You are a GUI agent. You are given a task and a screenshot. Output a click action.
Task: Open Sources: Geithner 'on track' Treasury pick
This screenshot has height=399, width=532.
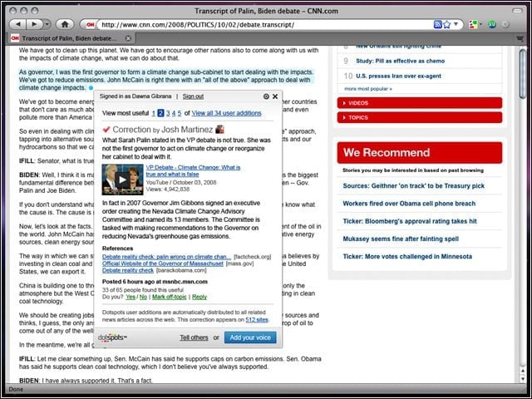414,186
